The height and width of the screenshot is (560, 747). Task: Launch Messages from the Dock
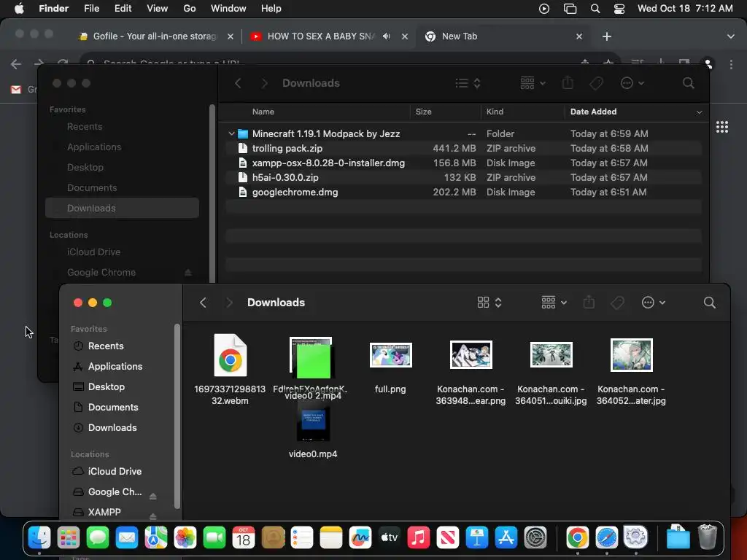(x=98, y=537)
